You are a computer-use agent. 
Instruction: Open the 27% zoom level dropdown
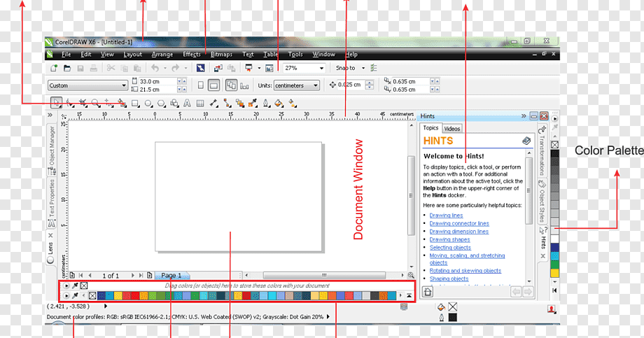tap(304, 68)
